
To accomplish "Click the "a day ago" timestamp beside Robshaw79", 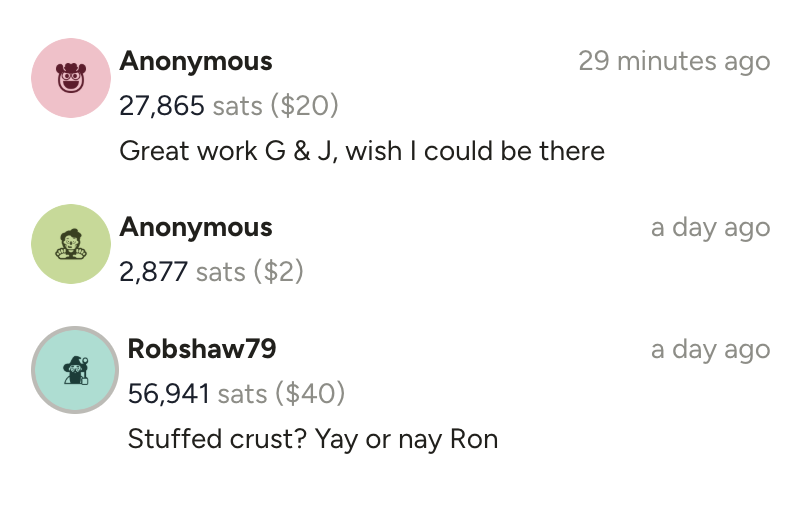I will pos(710,349).
